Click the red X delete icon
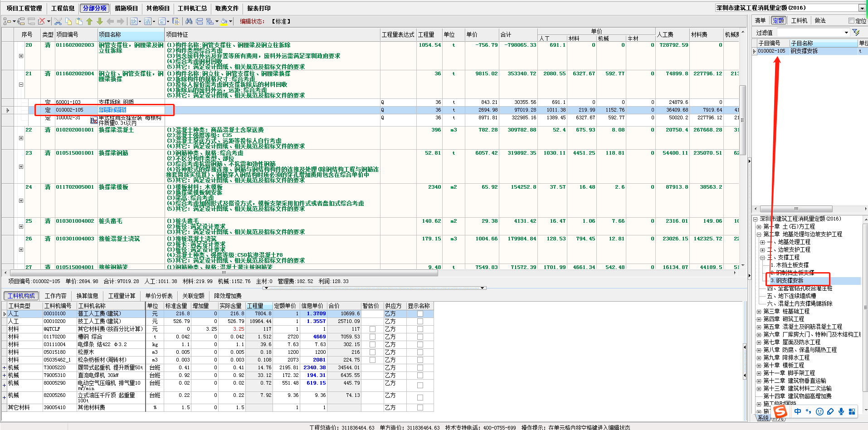The height and width of the screenshot is (430, 868). 41,21
